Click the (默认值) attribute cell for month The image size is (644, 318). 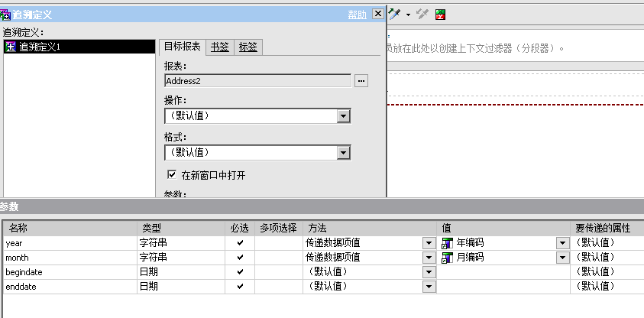tap(607, 258)
